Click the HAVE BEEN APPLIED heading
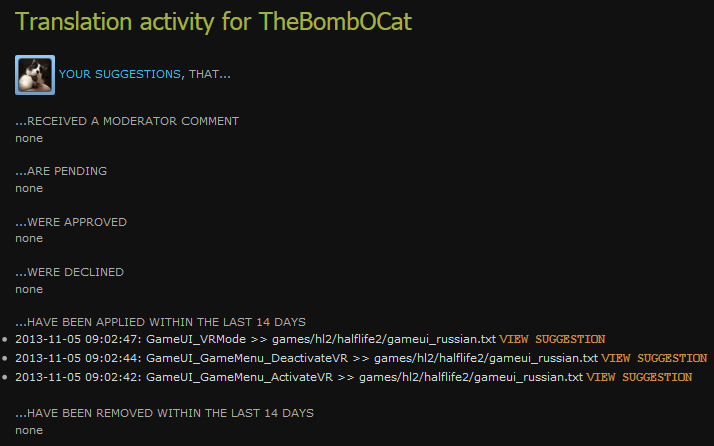 tap(160, 322)
